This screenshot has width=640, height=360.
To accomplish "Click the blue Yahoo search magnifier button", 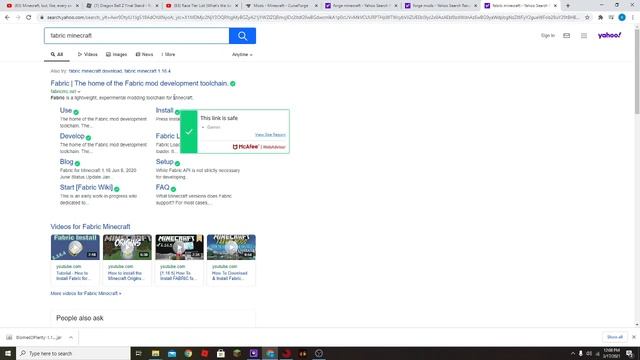I will 242,36.
